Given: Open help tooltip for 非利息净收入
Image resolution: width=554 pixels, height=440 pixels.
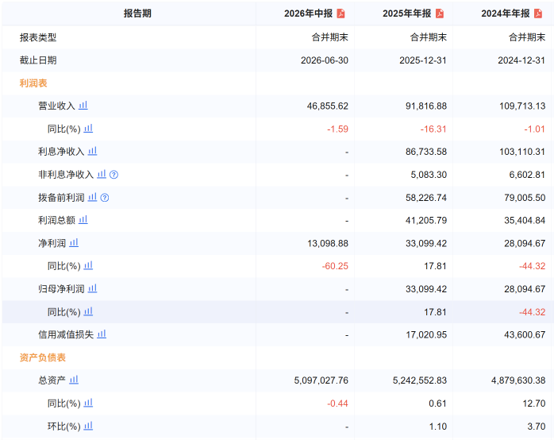Looking at the screenshot, I should point(114,175).
